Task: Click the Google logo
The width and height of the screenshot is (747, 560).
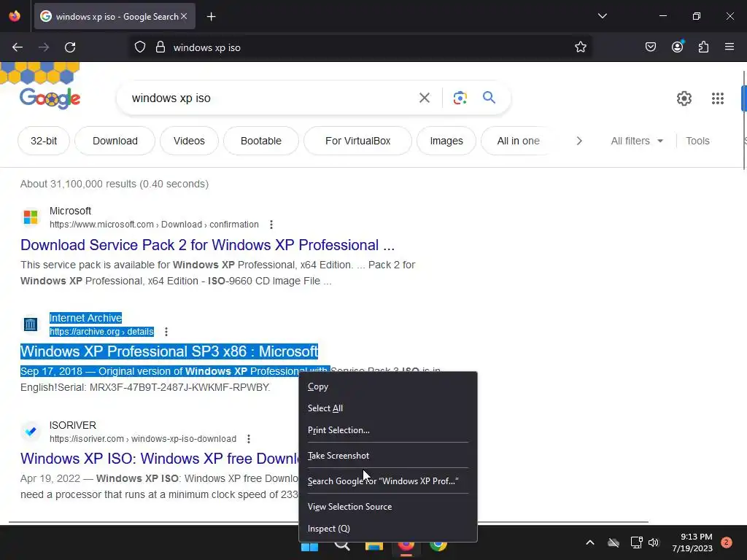Action: 50,98
